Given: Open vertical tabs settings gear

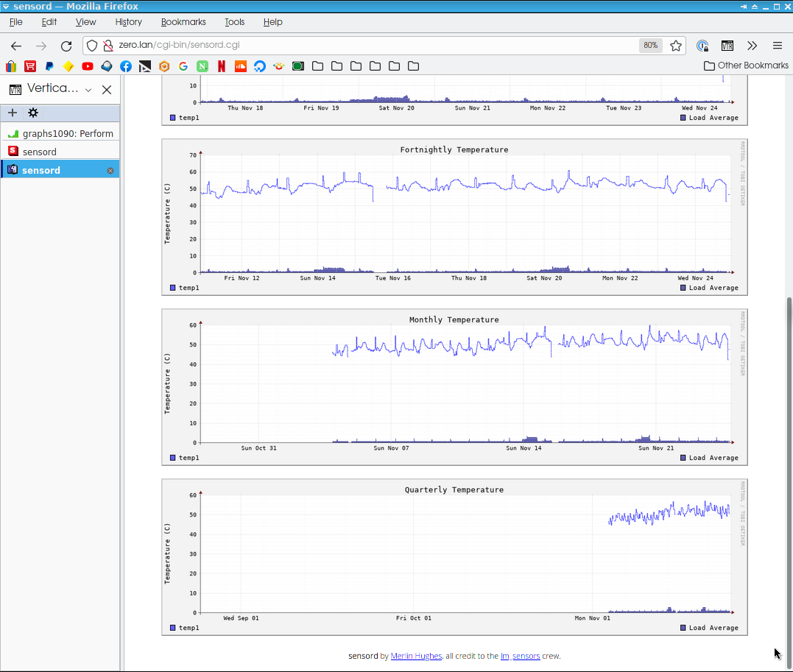Looking at the screenshot, I should click(x=33, y=113).
